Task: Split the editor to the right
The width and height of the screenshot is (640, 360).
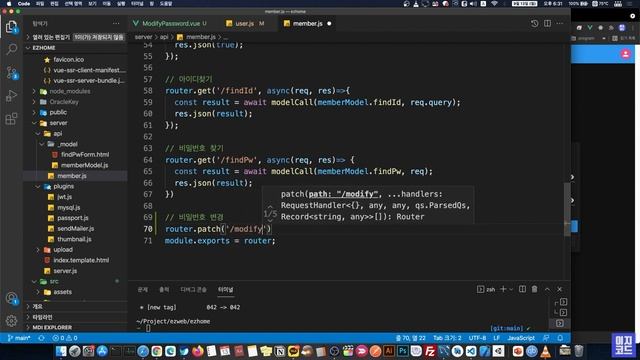Action: pos(547,23)
